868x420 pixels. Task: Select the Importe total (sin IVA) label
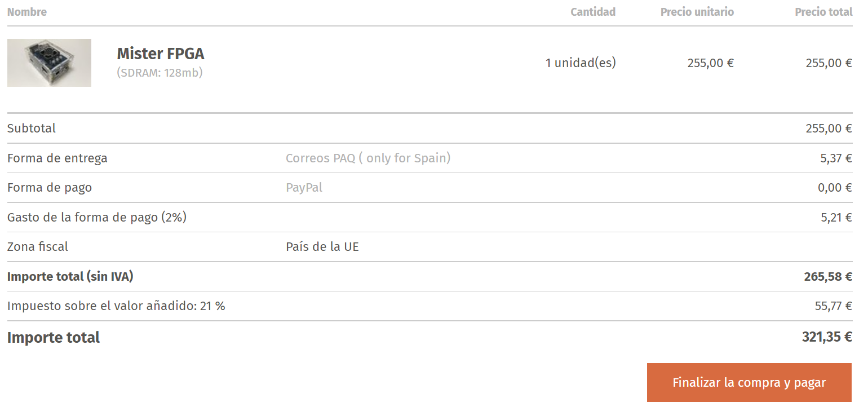click(x=70, y=276)
